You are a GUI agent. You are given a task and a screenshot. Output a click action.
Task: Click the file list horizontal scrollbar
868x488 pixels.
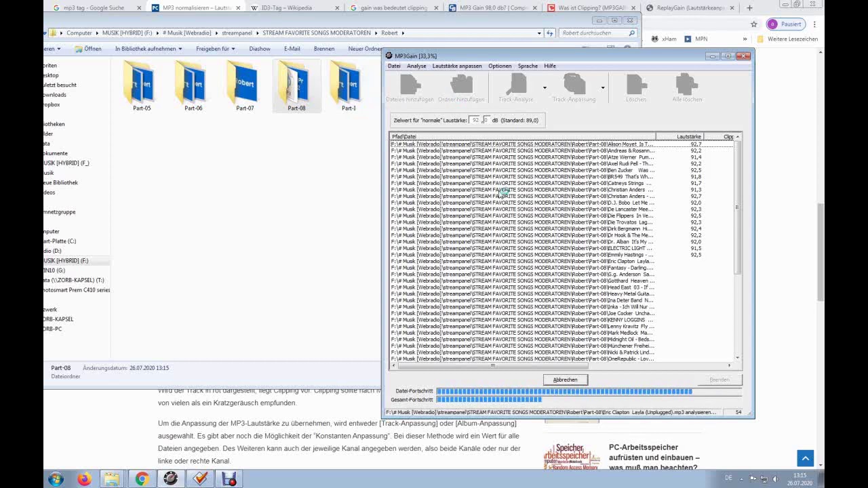(x=561, y=365)
